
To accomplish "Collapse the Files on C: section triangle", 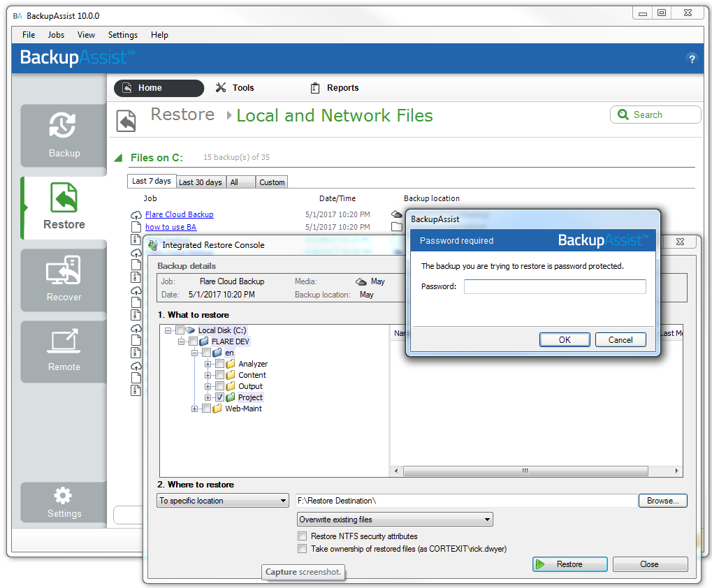I will pyautogui.click(x=119, y=158).
